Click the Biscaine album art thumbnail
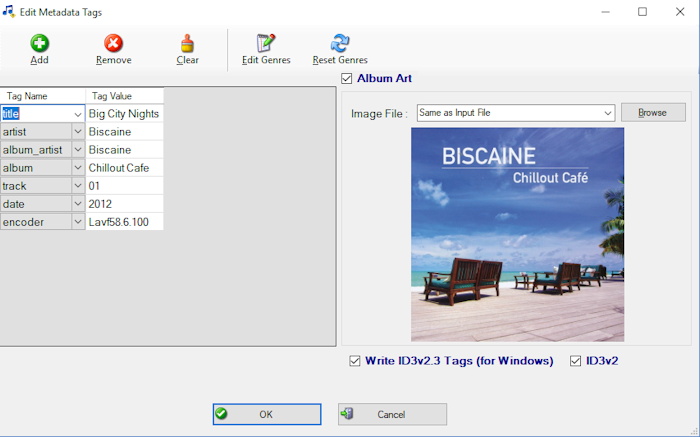Image resolution: width=700 pixels, height=437 pixels. [x=517, y=234]
